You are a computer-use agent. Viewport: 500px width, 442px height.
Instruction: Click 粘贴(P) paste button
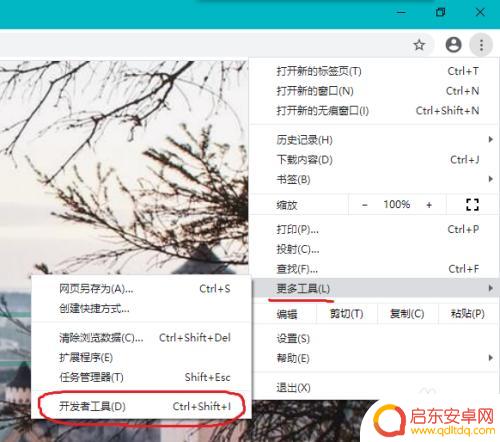(467, 314)
